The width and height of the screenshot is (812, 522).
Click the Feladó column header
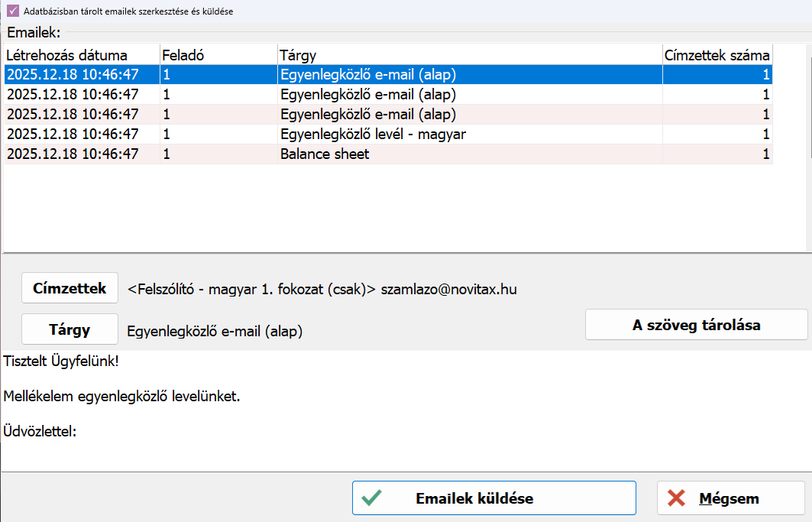(x=183, y=56)
